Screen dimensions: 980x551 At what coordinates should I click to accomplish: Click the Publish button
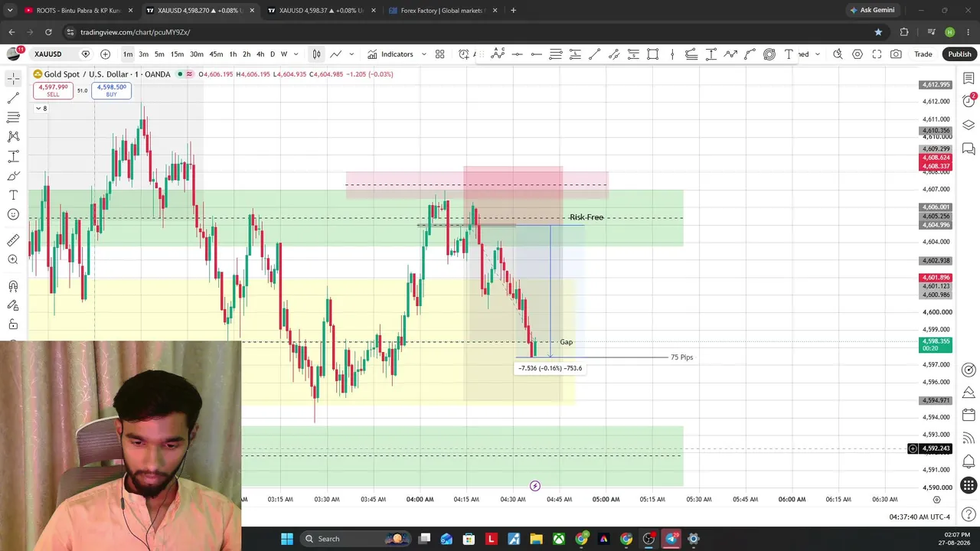click(959, 54)
